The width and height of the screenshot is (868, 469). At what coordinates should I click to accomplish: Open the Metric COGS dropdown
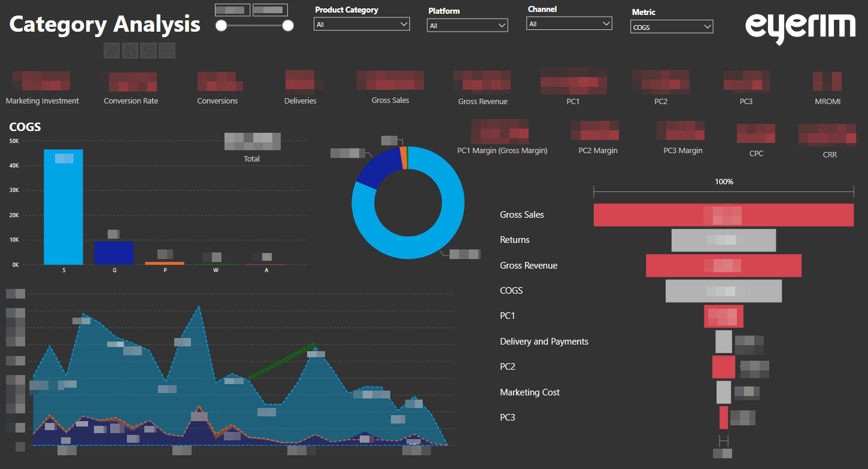(x=672, y=27)
